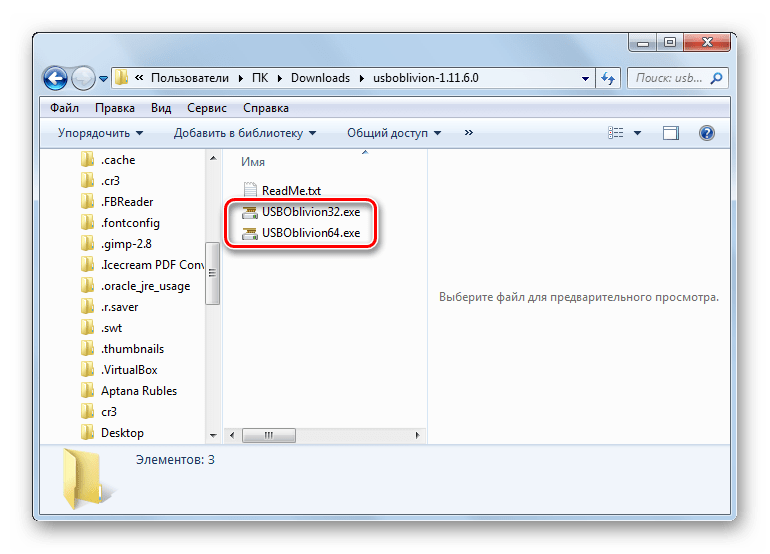Select the Desktop folder in tree
This screenshot has height=554, width=770.
click(x=122, y=433)
